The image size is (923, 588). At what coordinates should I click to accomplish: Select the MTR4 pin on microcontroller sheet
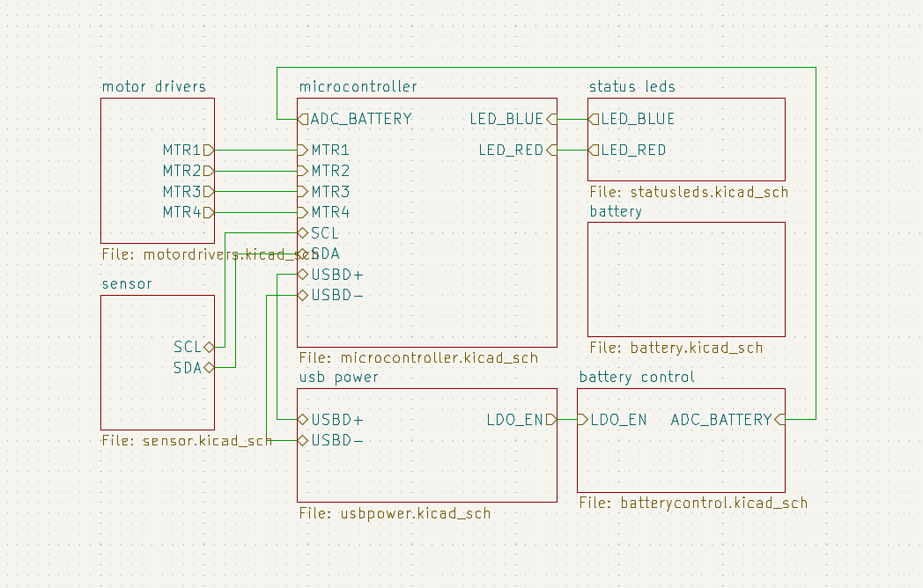pyautogui.click(x=324, y=212)
